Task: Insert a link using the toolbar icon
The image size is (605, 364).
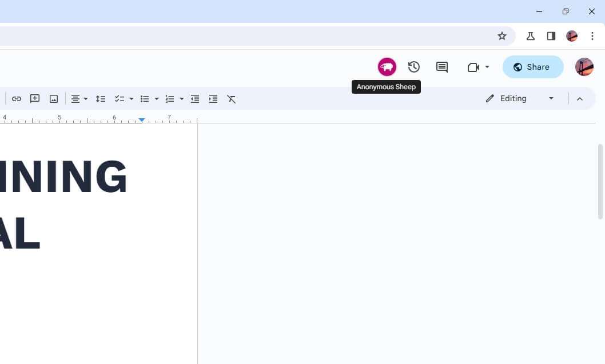Action: pyautogui.click(x=17, y=98)
